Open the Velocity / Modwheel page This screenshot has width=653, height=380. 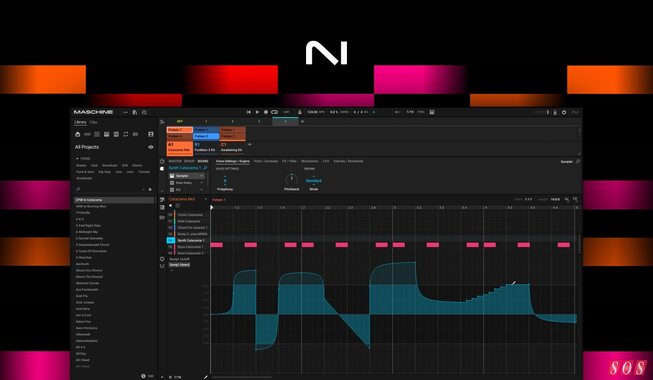tap(348, 161)
